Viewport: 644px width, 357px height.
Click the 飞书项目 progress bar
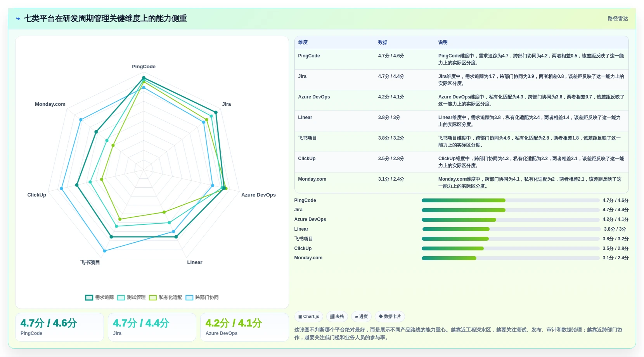coord(511,239)
